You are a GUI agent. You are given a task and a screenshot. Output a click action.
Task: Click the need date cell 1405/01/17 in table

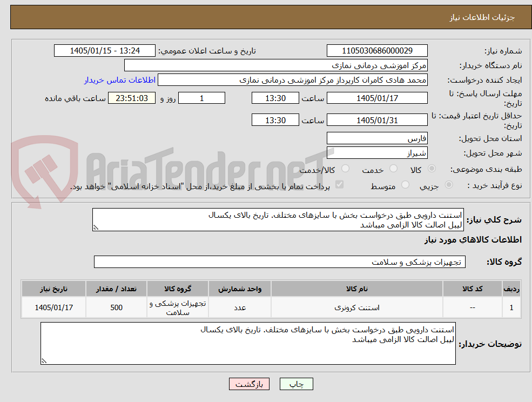click(53, 307)
